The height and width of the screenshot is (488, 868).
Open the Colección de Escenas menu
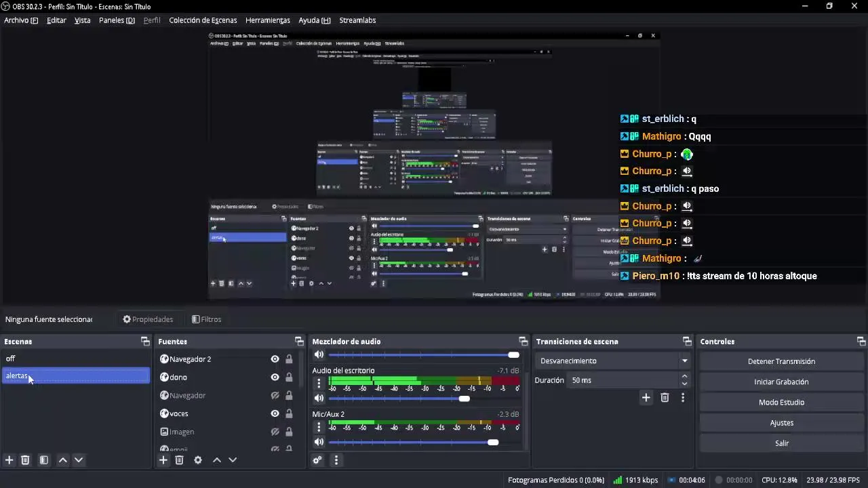203,20
